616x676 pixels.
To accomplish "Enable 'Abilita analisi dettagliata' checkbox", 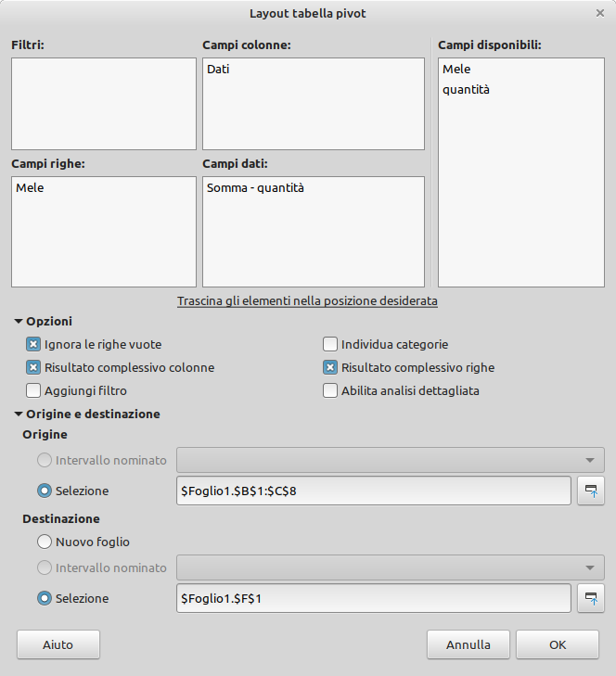I will 330,390.
